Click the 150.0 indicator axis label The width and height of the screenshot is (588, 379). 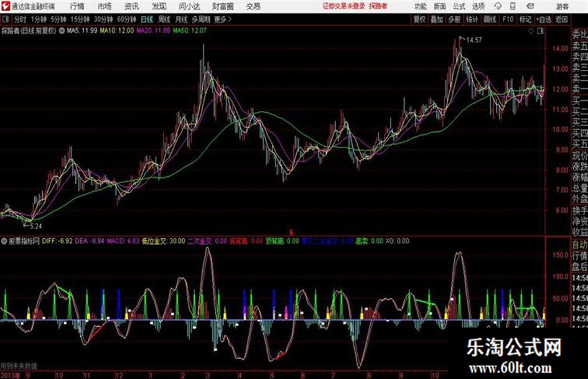[x=561, y=255]
